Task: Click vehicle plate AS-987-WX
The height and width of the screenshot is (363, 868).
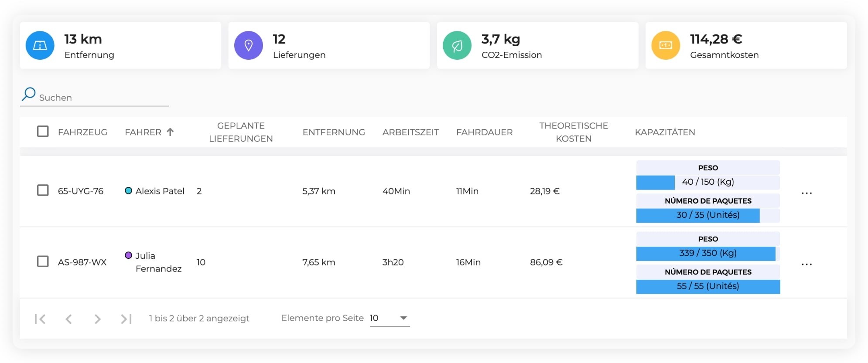Action: pyautogui.click(x=82, y=262)
